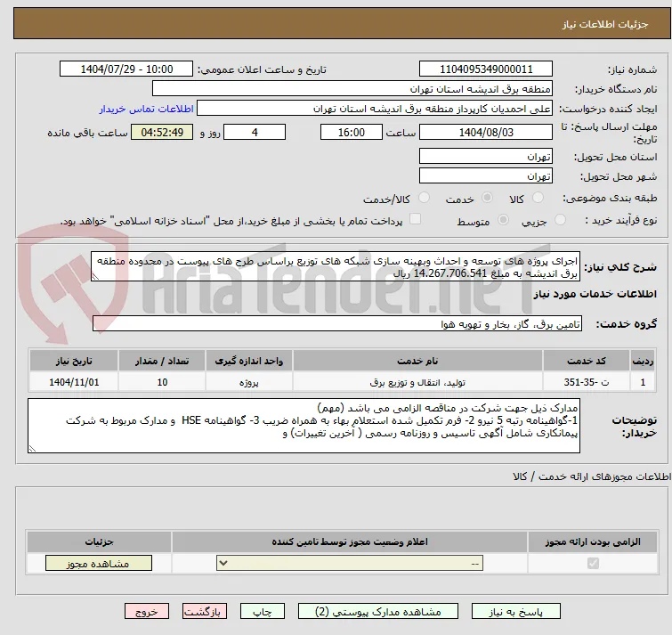Screen dimensions: 672x635
Task: Click the deadline date field 1404/08/03
Action: point(486,132)
